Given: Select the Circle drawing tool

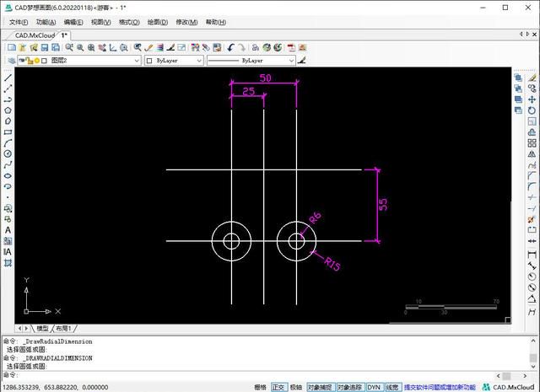Looking at the screenshot, I should click(x=8, y=153).
